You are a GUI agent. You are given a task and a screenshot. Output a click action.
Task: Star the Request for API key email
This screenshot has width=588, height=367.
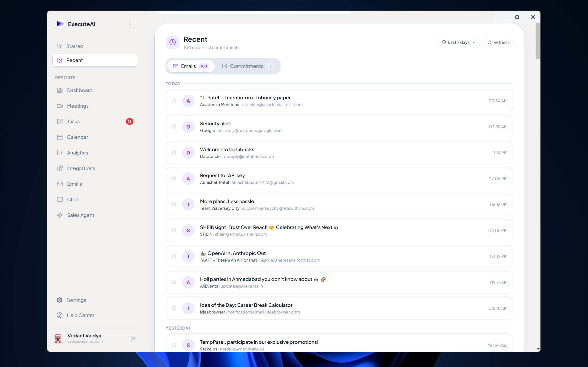(x=174, y=178)
